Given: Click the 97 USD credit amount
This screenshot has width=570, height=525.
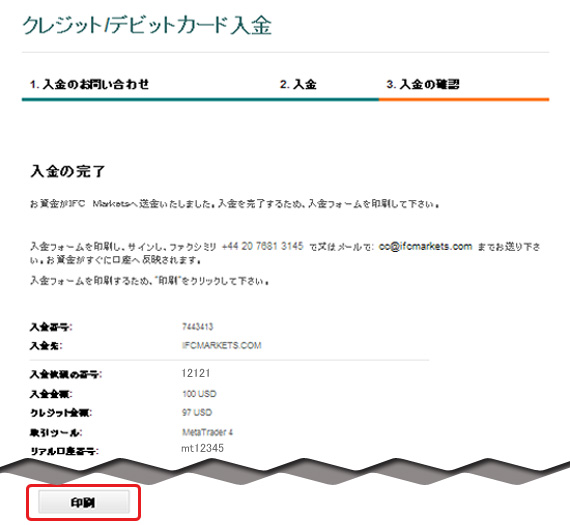Looking at the screenshot, I should [197, 413].
